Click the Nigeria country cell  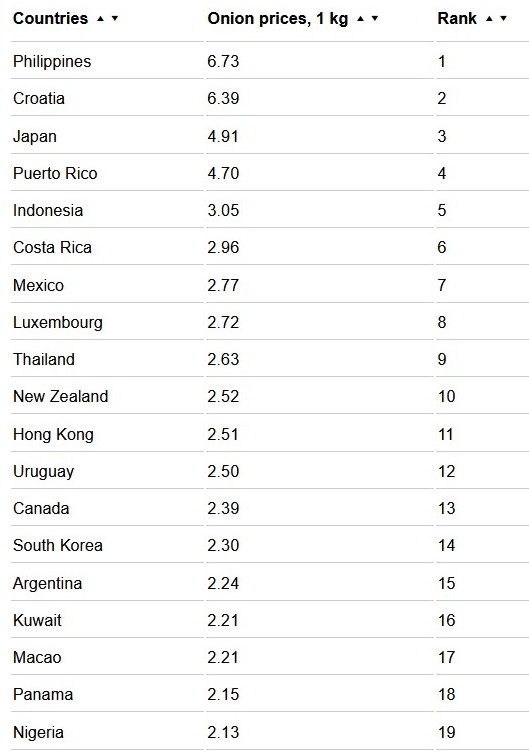(x=38, y=732)
